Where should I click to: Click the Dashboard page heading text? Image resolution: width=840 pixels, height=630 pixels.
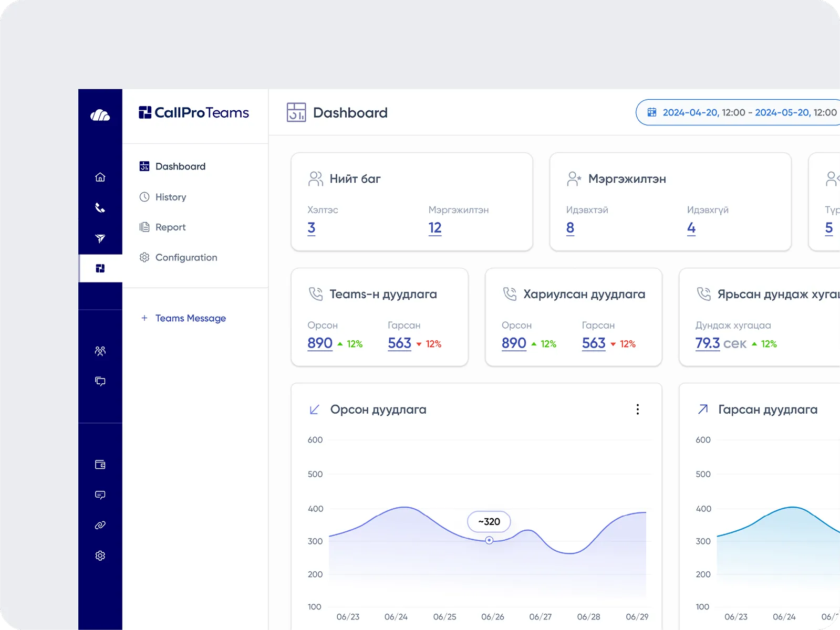point(350,112)
